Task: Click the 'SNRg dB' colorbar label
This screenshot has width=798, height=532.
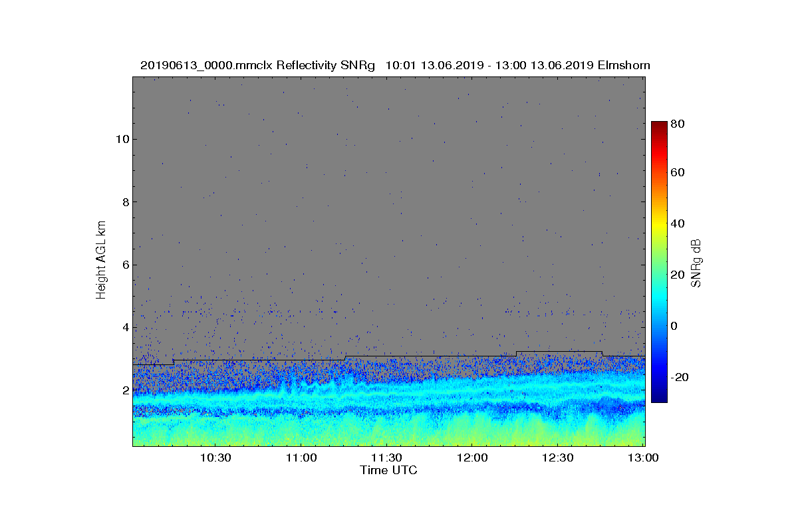Action: (696, 263)
